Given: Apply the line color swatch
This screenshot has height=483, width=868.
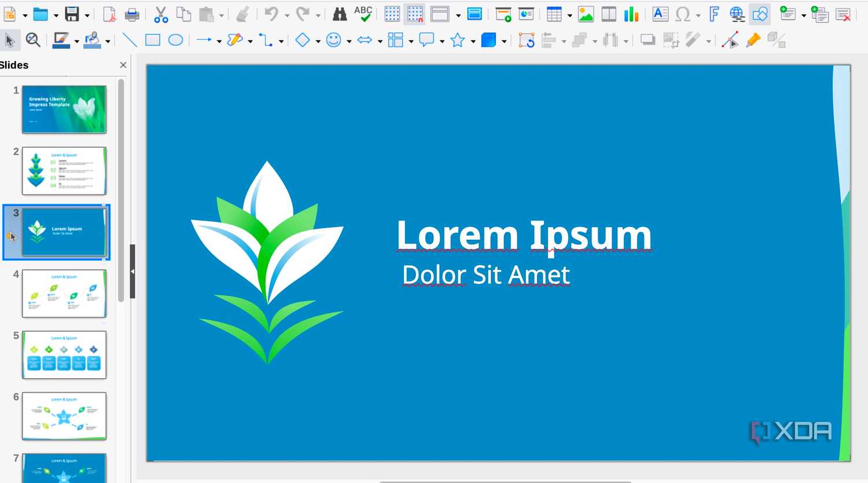Looking at the screenshot, I should (x=61, y=40).
